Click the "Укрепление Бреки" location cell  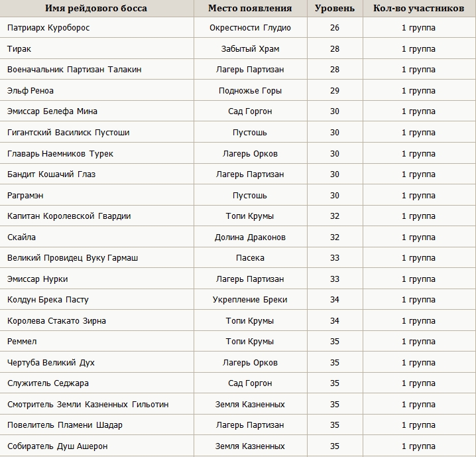250,300
